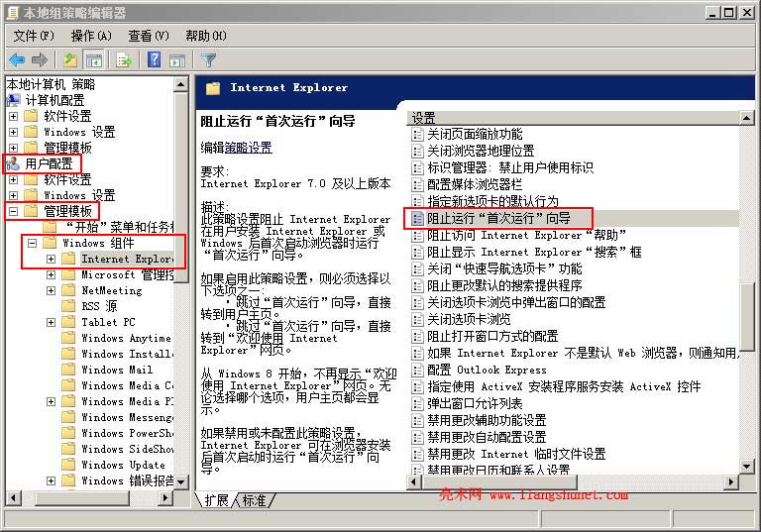Select the Windows Media Center tree folder
Screen dimensions: 761x532
tap(128, 386)
